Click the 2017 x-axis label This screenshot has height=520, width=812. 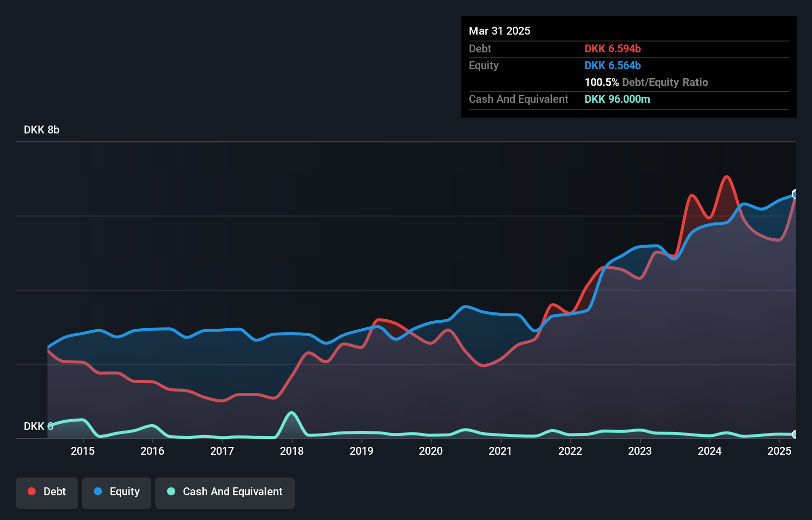(222, 451)
